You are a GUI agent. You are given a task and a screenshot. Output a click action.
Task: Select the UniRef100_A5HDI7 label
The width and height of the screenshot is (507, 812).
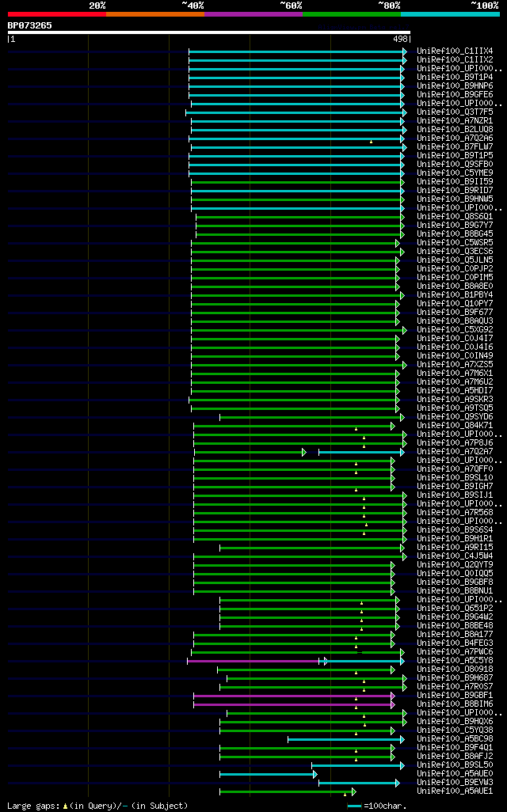click(x=456, y=390)
